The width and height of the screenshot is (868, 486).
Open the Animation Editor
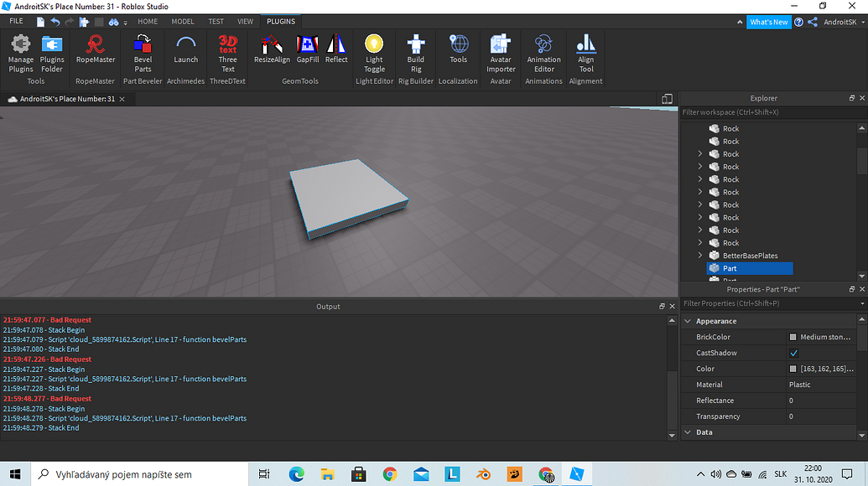pos(543,54)
